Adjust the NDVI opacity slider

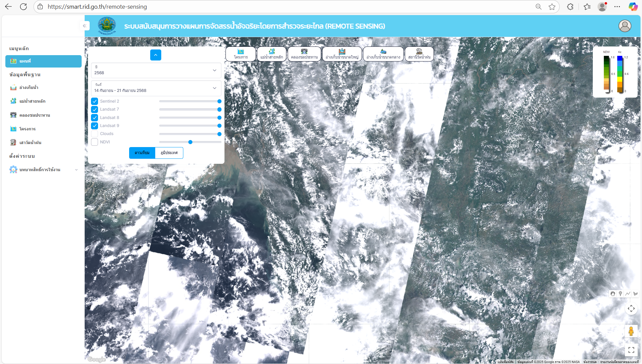[190, 142]
